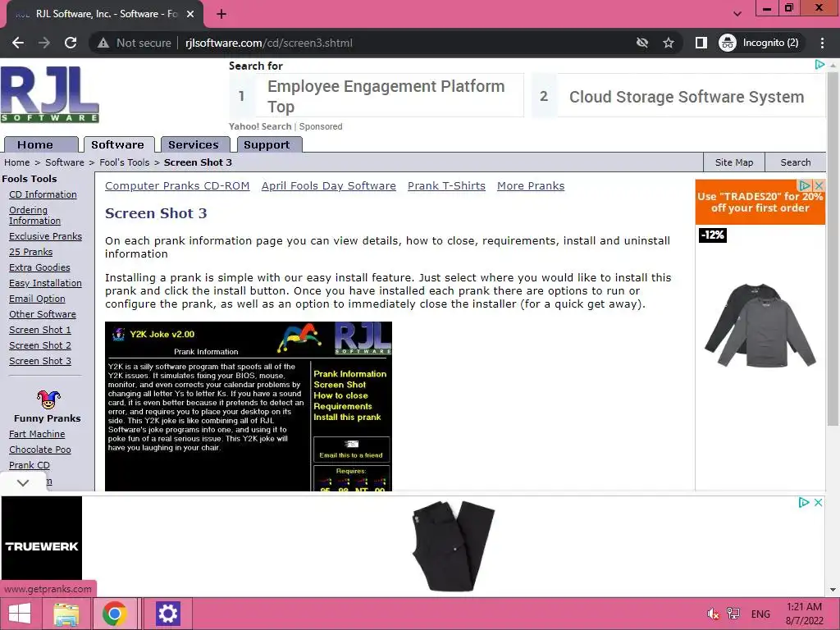840x630 pixels.
Task: Open the Screen Shot 2 sidebar link
Action: [40, 345]
